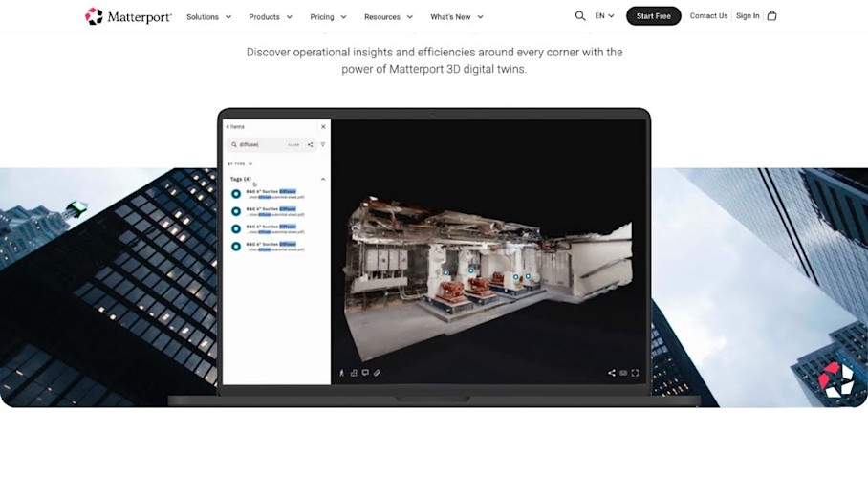Open the BY TYPE sort dropdown
The image size is (868, 497).
click(x=240, y=163)
